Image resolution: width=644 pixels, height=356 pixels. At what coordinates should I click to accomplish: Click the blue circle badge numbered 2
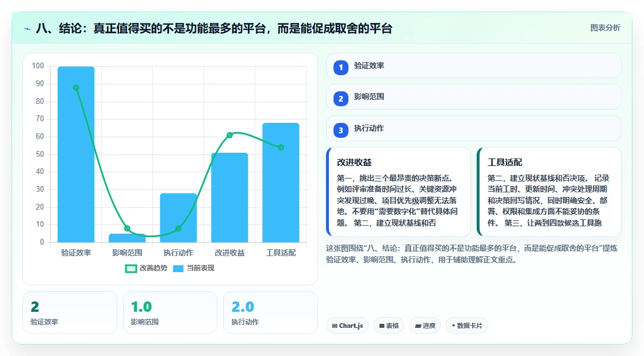tap(341, 99)
